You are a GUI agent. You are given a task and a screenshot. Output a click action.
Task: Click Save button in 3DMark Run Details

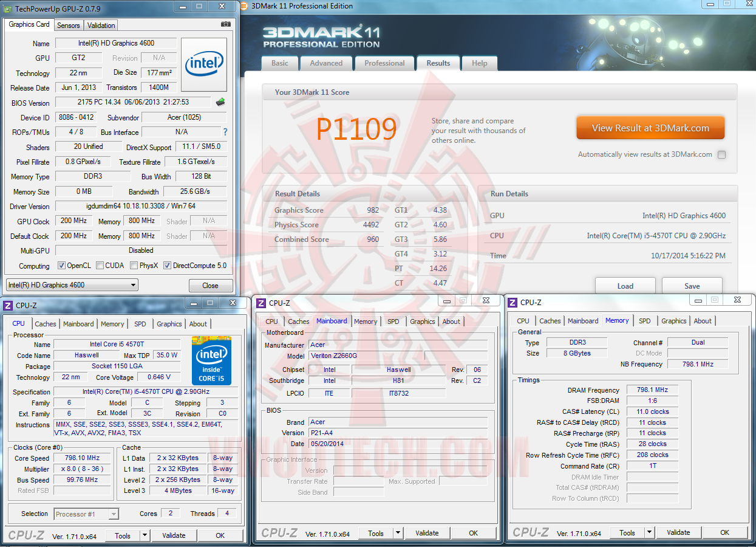point(692,286)
